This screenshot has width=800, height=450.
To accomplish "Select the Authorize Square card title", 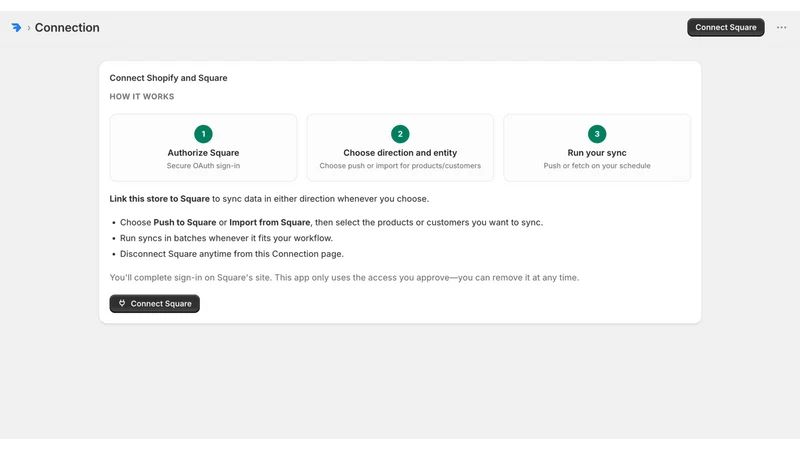I will point(203,153).
